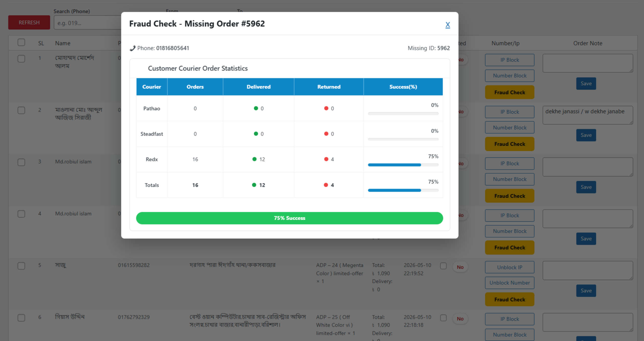Screen dimensions: 644x341
Task: Click the red Returned dot in Redx row
Action: pyautogui.click(x=326, y=159)
